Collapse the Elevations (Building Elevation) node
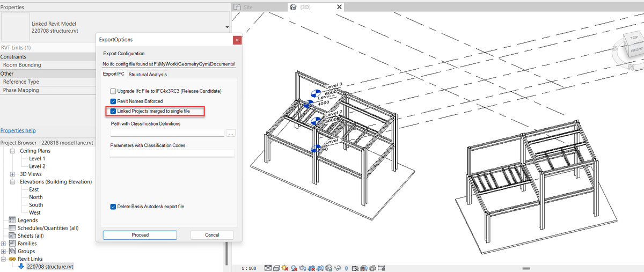The height and width of the screenshot is (272, 644). [13, 182]
